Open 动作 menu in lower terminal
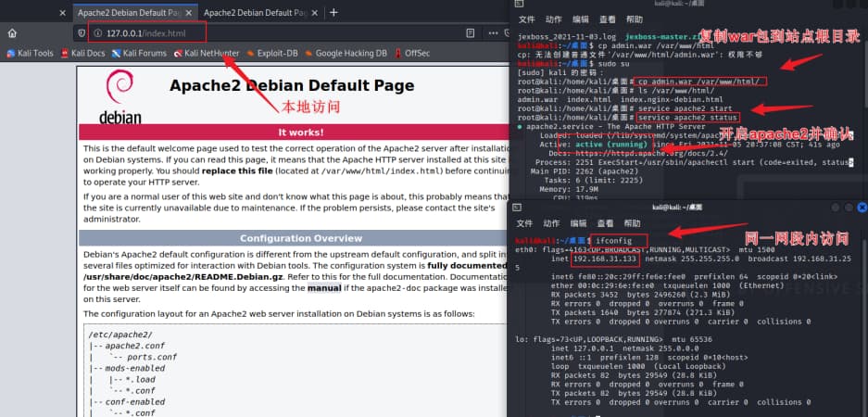The height and width of the screenshot is (417, 868). click(551, 223)
